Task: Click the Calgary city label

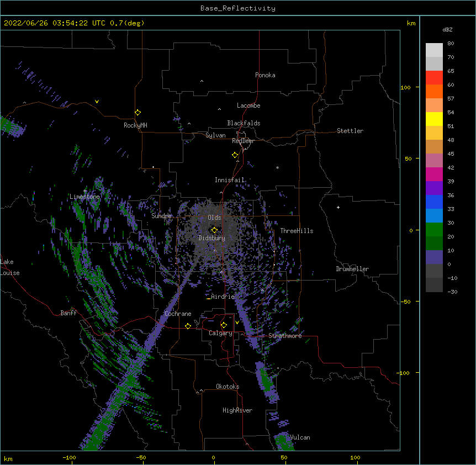Action: click(x=220, y=333)
